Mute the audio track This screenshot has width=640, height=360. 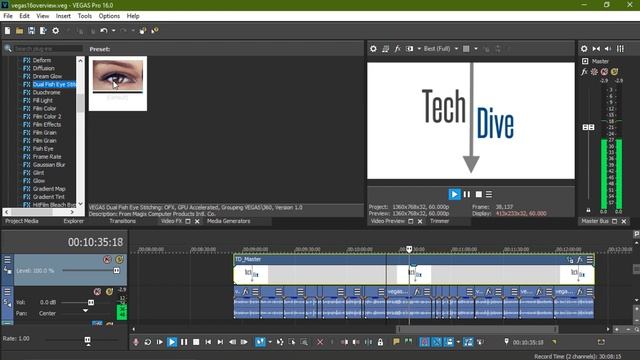click(x=97, y=291)
